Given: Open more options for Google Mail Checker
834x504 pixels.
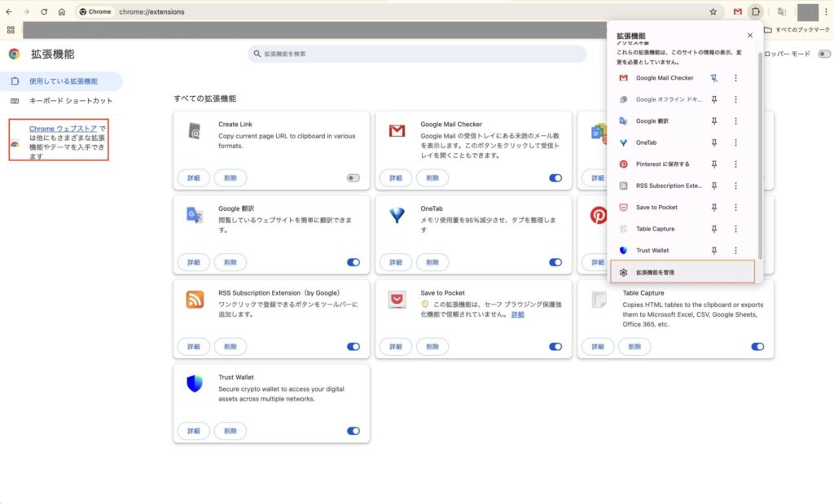Looking at the screenshot, I should coord(735,78).
